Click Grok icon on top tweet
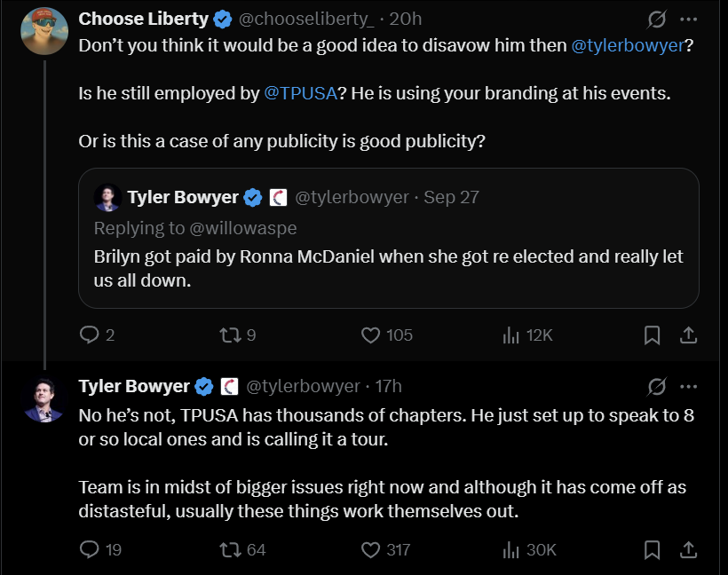 (x=657, y=19)
